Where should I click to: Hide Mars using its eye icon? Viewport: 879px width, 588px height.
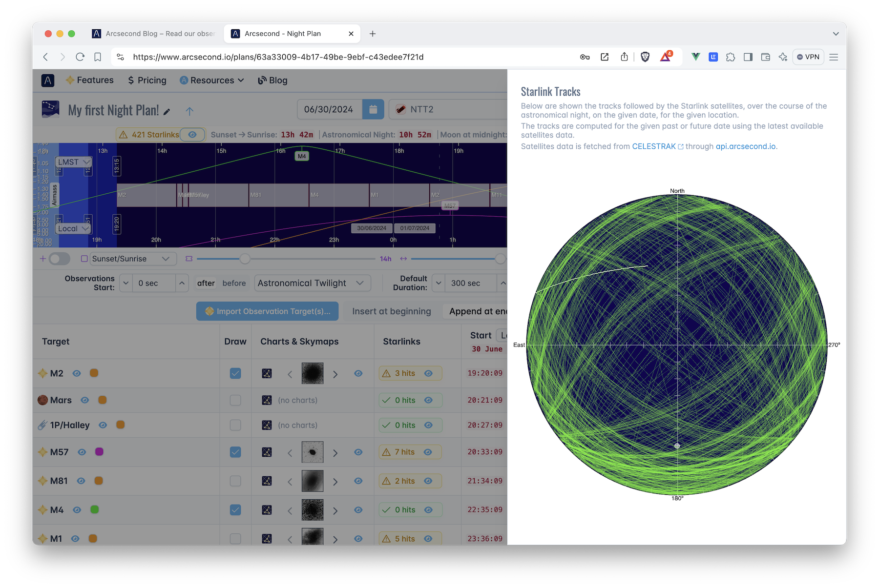(x=84, y=400)
